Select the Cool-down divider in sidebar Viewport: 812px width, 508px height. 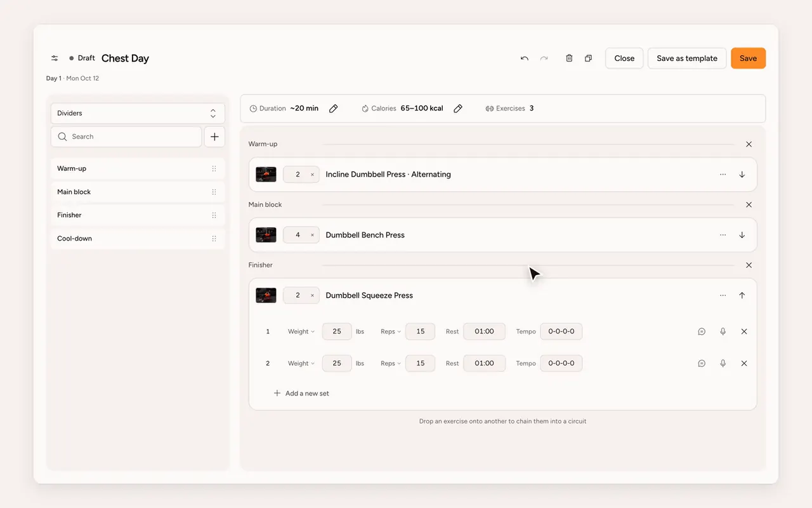[138, 239]
